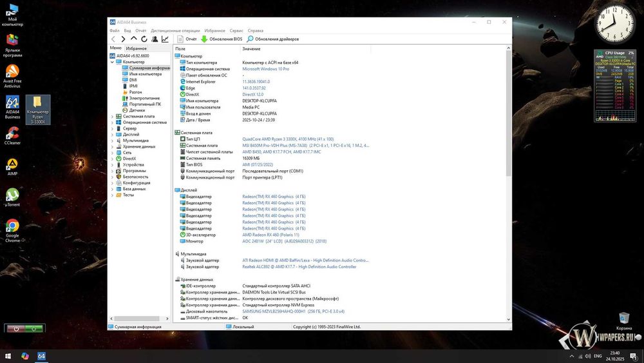The height and width of the screenshot is (363, 644).
Task: Switch to the Избранное sidebar tab
Action: tap(137, 48)
